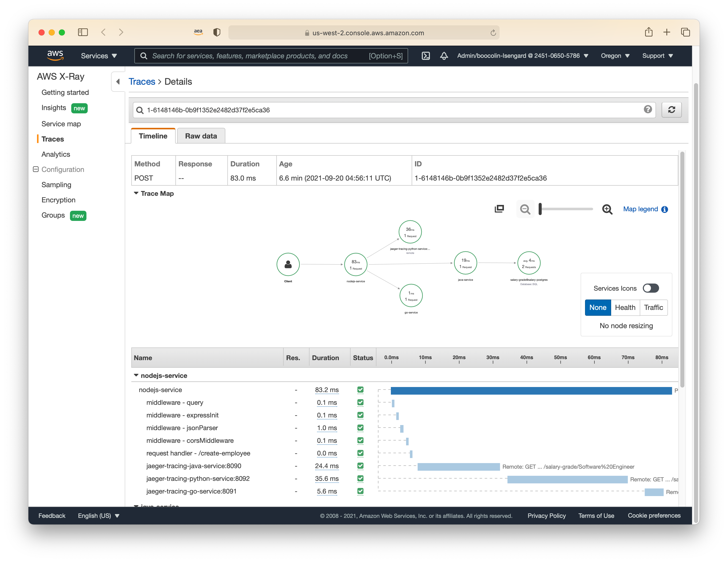Toggle the Safari sidebar icon

83,32
